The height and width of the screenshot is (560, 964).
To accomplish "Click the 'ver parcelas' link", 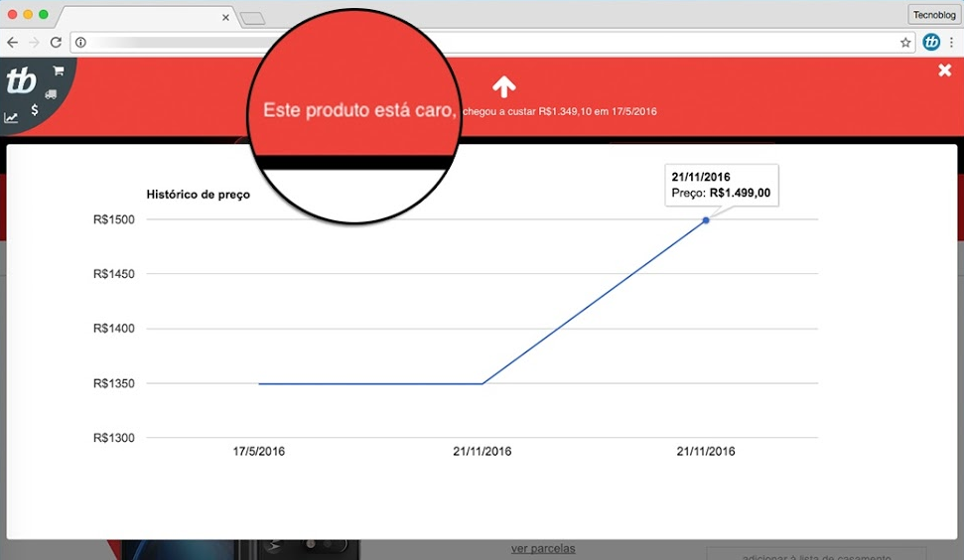I will pos(543,548).
